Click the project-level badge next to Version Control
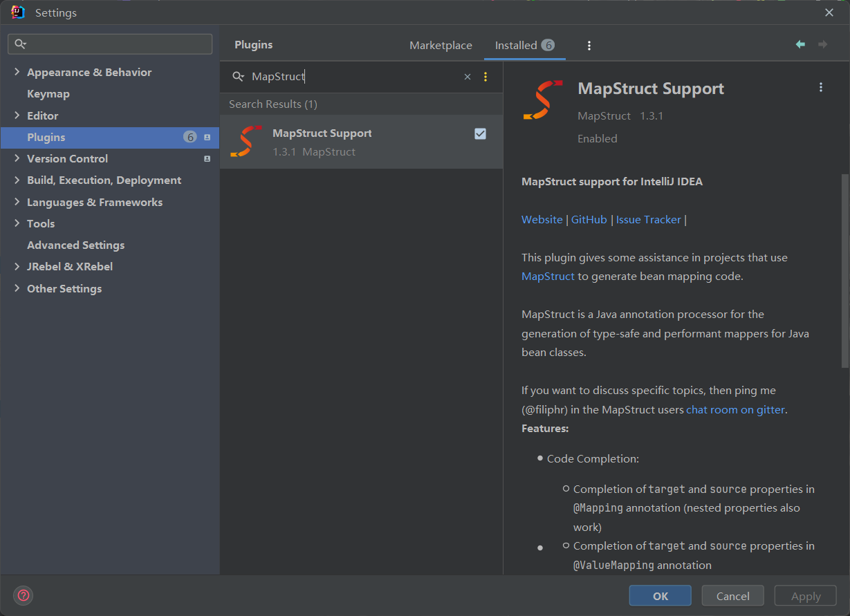The width and height of the screenshot is (850, 616). click(207, 159)
